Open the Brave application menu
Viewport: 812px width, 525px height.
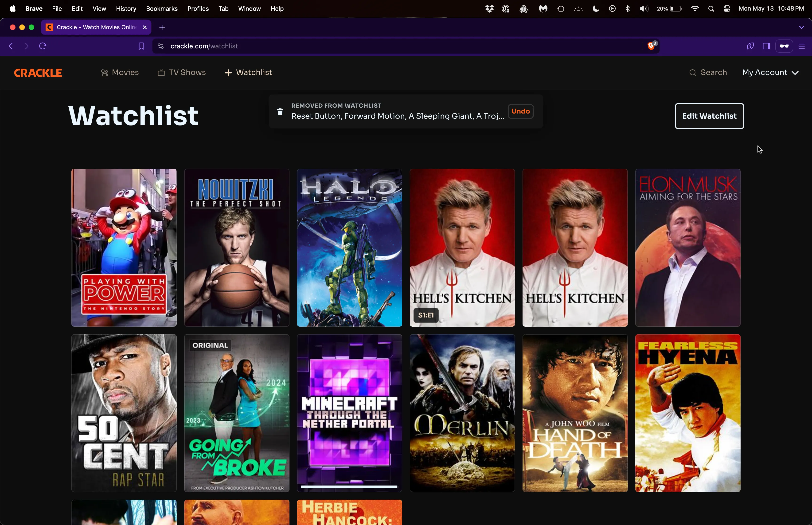(34, 8)
